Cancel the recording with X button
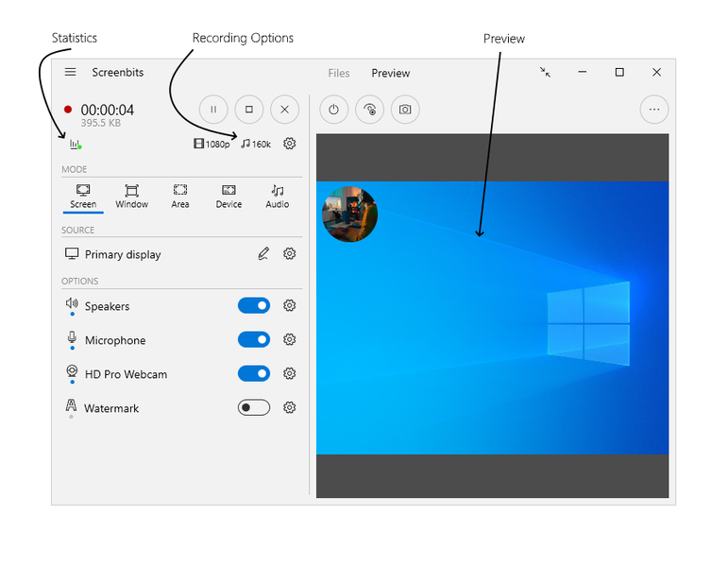This screenshot has width=728, height=567. tap(284, 110)
